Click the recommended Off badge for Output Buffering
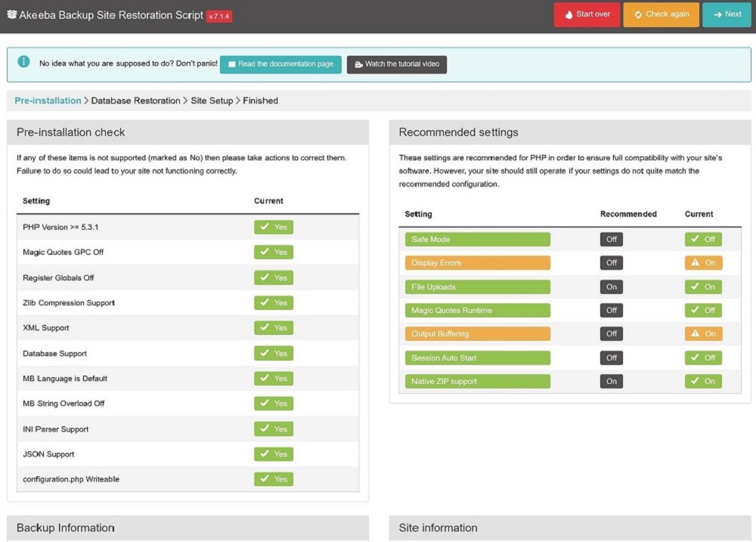The width and height of the screenshot is (756, 542). point(612,333)
